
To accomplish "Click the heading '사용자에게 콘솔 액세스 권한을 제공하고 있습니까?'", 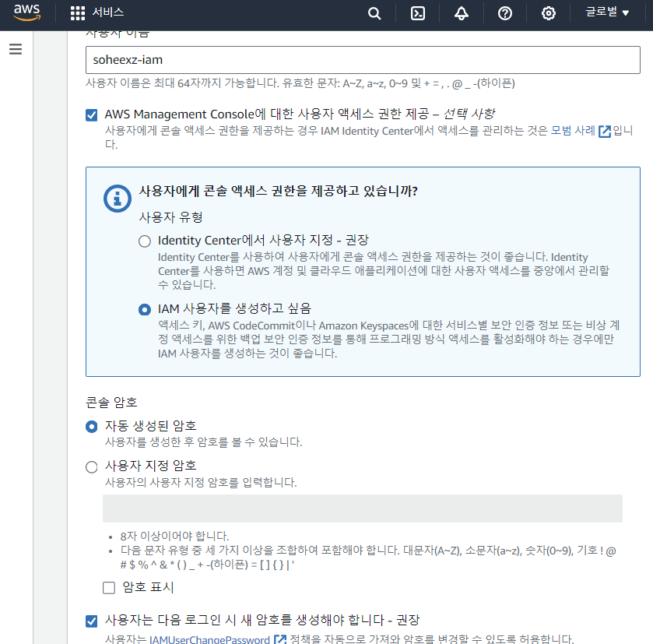I will point(278,191).
